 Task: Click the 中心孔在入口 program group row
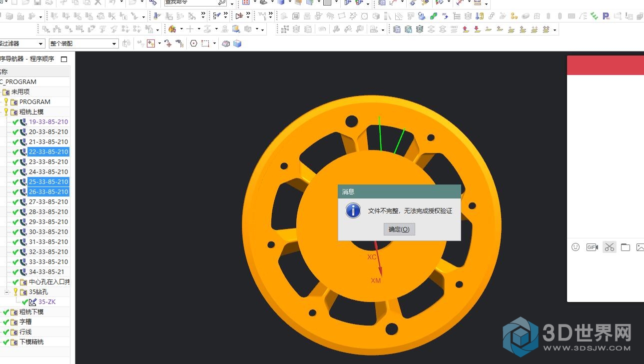pyautogui.click(x=48, y=282)
